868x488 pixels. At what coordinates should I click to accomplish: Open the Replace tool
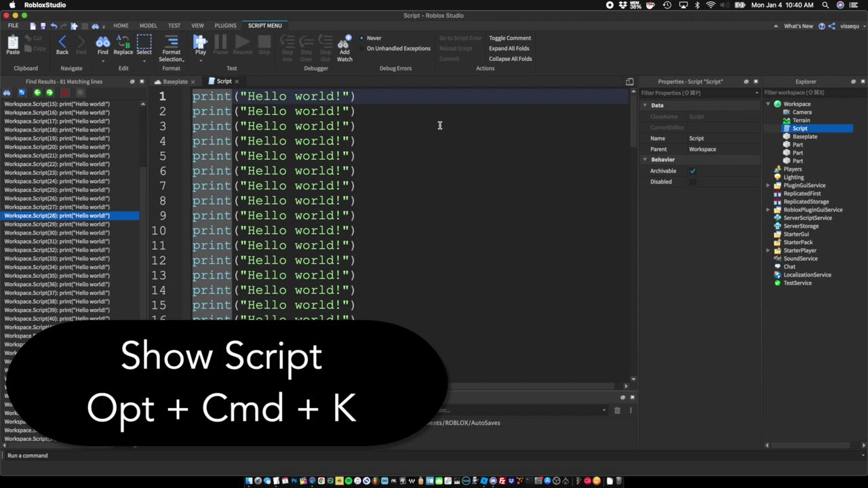pos(123,45)
